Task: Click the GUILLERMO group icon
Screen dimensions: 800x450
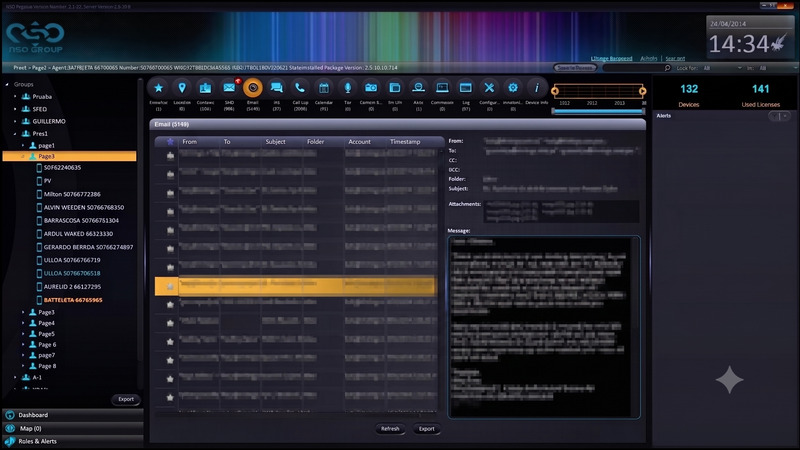Action: click(x=26, y=121)
